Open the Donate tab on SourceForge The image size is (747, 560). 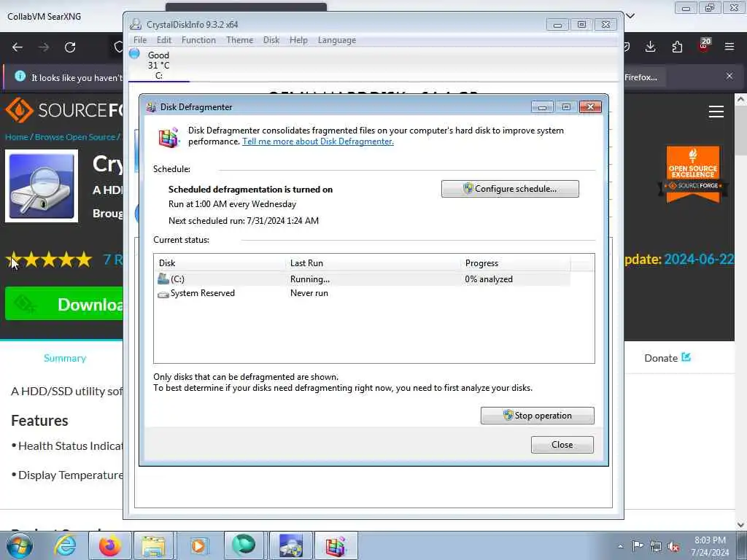pyautogui.click(x=667, y=358)
